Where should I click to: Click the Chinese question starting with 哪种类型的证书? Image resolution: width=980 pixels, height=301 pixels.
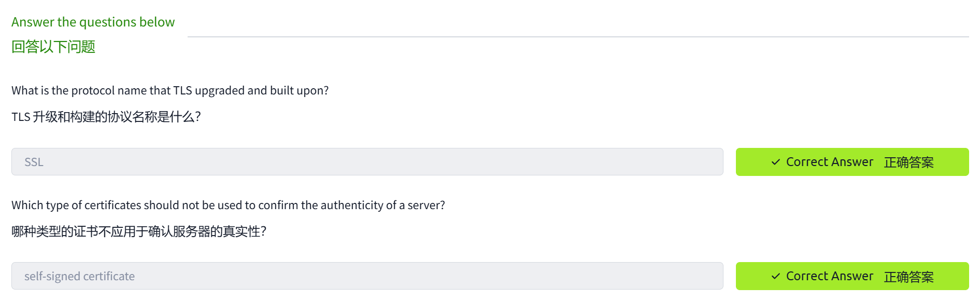tap(138, 231)
